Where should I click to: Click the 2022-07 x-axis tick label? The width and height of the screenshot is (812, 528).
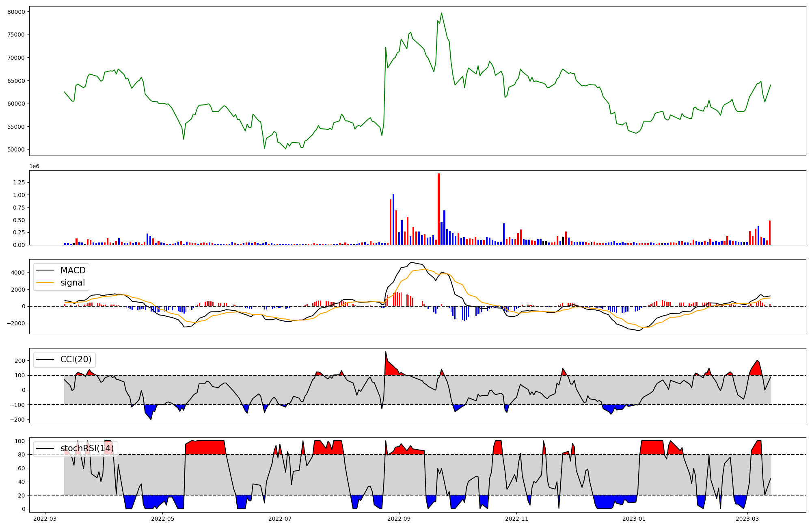click(280, 519)
